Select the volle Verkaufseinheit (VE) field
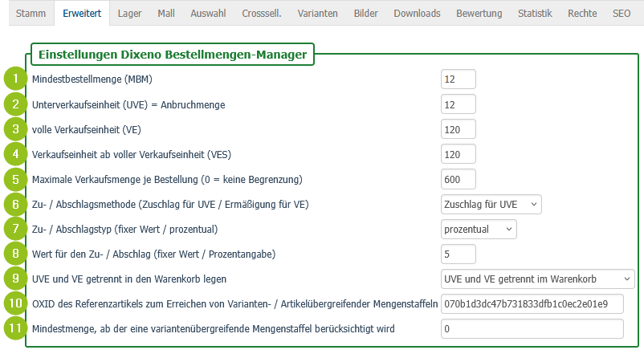Viewport: 644px width, 354px height. (x=459, y=129)
